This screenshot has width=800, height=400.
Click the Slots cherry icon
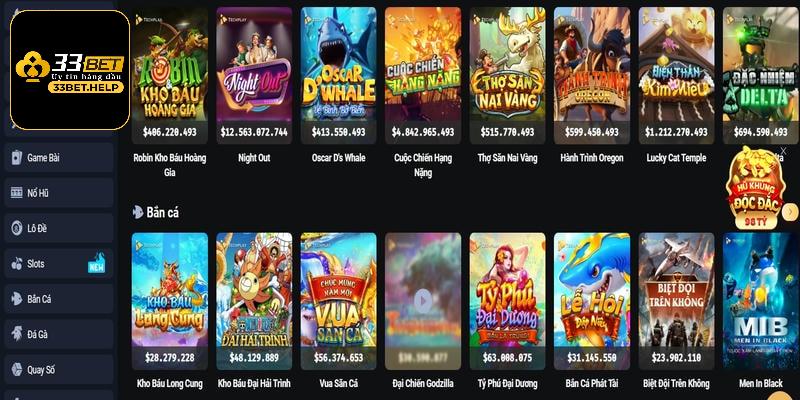(17, 264)
